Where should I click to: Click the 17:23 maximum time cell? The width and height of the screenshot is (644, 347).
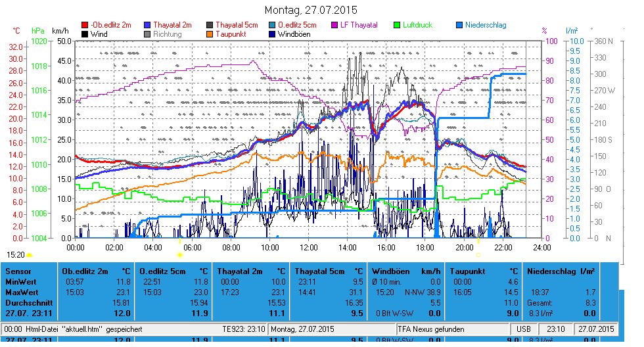pyautogui.click(x=229, y=292)
